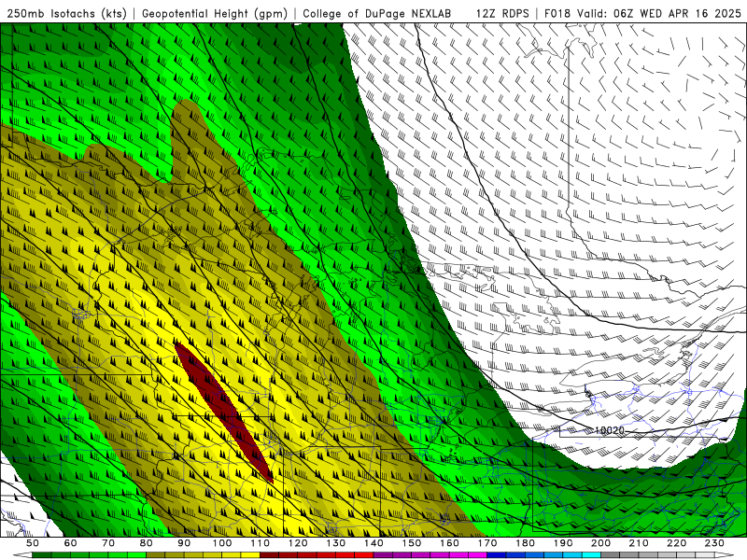
Task: Click the '60' color bar label
Action: coord(70,543)
